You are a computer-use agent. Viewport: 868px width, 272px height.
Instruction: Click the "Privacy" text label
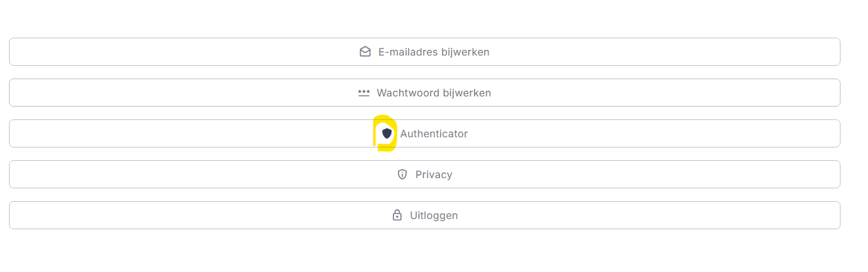(434, 174)
